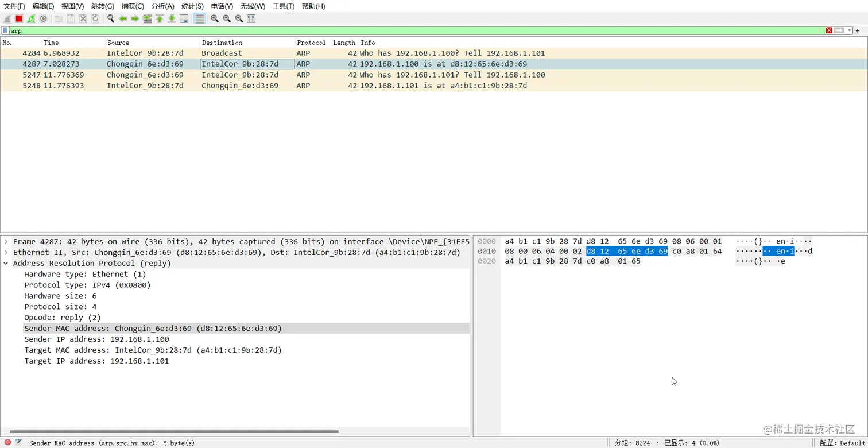
Task: Select the Protocol type: IPv4 field
Action: 87,285
